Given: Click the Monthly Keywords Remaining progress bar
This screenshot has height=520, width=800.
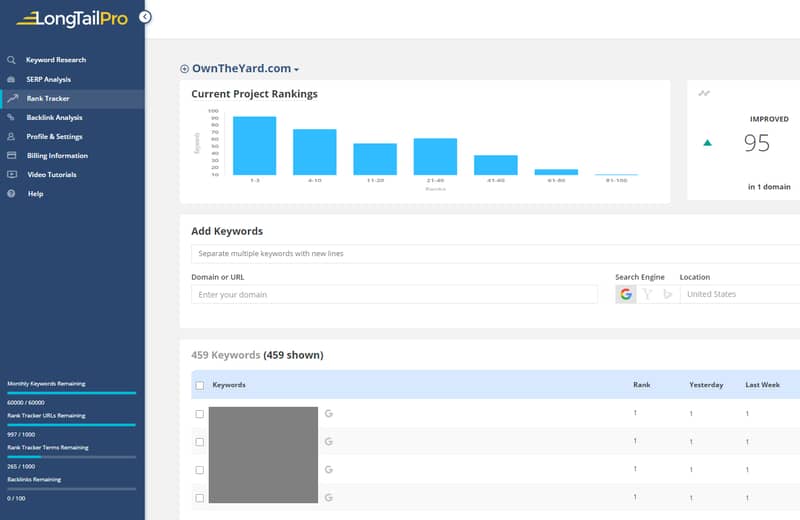Looking at the screenshot, I should 71,393.
